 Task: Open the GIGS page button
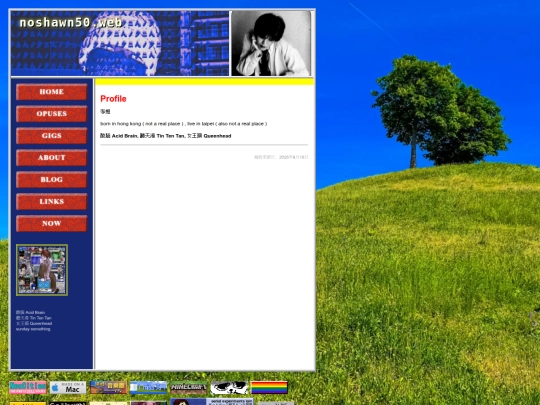52,136
